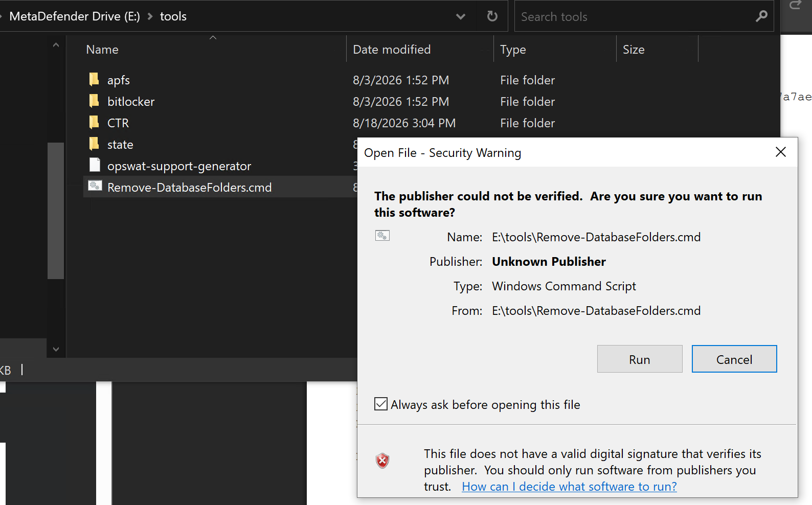Select the Remove-DatabaseFolders.cmd file name

click(190, 188)
